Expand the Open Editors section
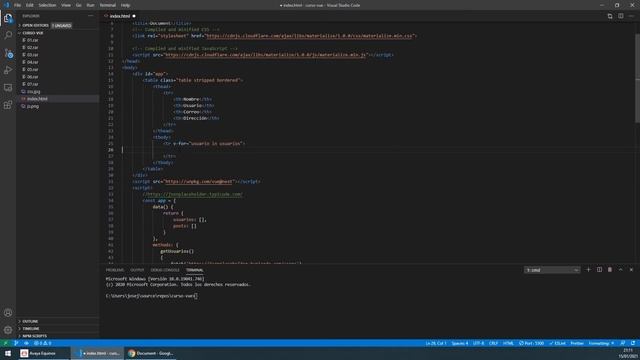 point(34,25)
